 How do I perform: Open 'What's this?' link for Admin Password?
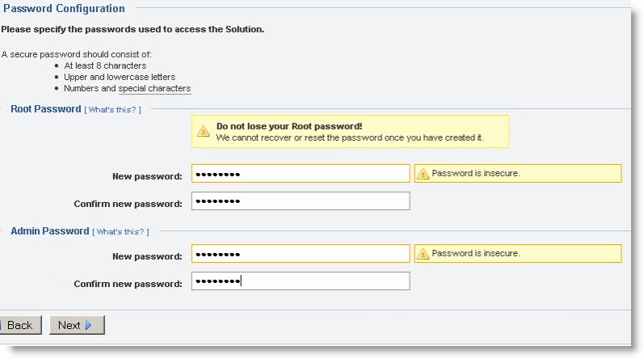(120, 232)
